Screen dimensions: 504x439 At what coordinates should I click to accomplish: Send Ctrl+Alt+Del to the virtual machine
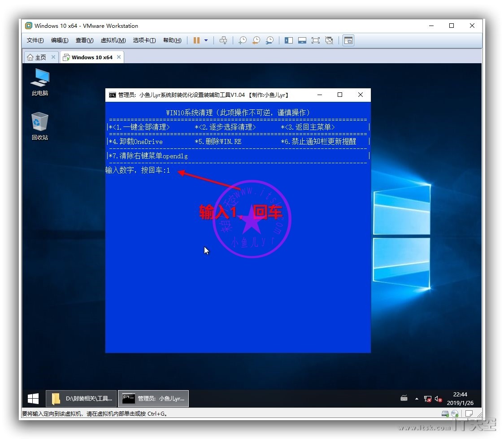pos(223,40)
